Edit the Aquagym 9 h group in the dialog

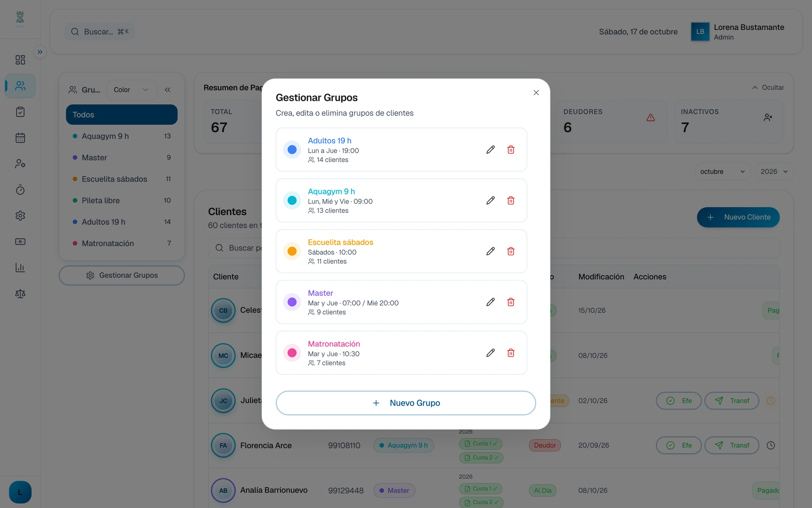point(490,201)
